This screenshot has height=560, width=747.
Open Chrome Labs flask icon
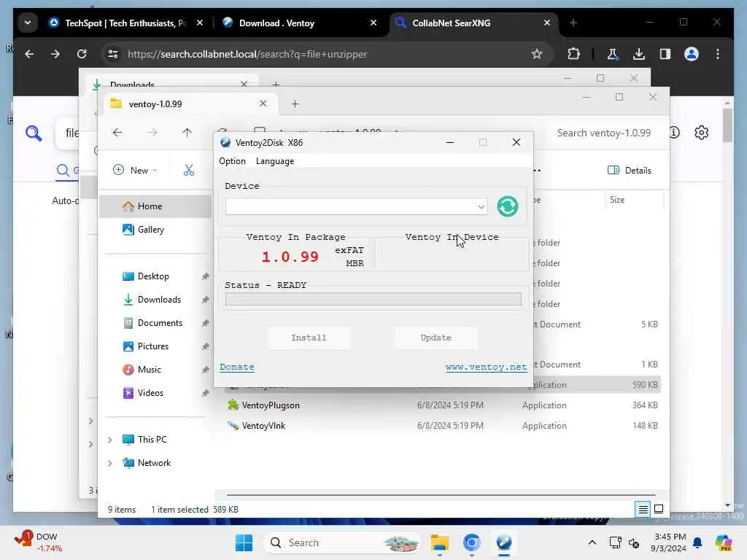[612, 54]
